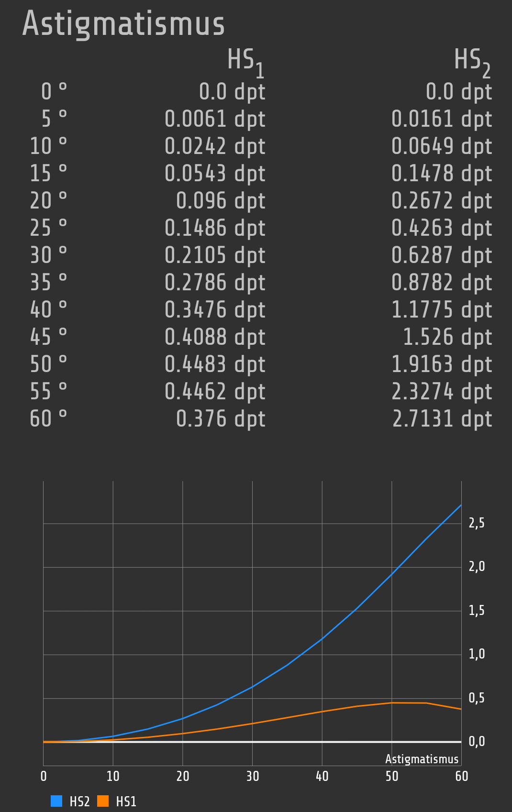Click the orange HS1 legend swatch
The image size is (512, 812).
coord(103,801)
